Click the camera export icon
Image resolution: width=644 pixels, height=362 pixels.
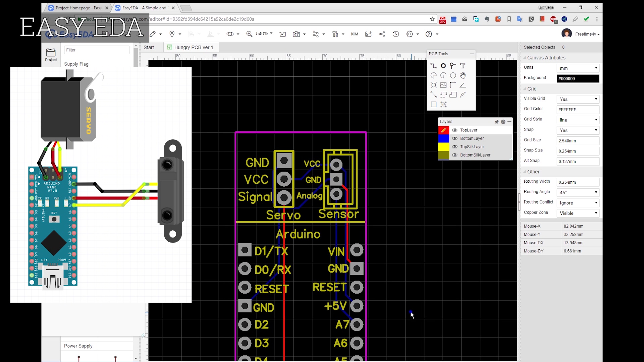[x=296, y=34]
